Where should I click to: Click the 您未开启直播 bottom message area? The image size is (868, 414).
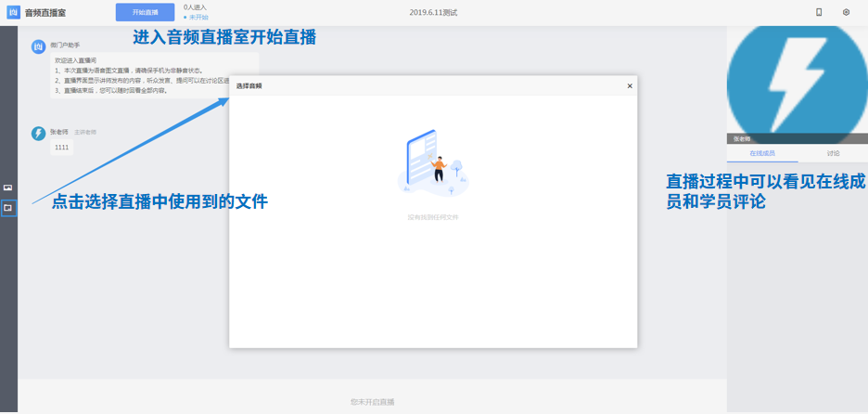[372, 402]
